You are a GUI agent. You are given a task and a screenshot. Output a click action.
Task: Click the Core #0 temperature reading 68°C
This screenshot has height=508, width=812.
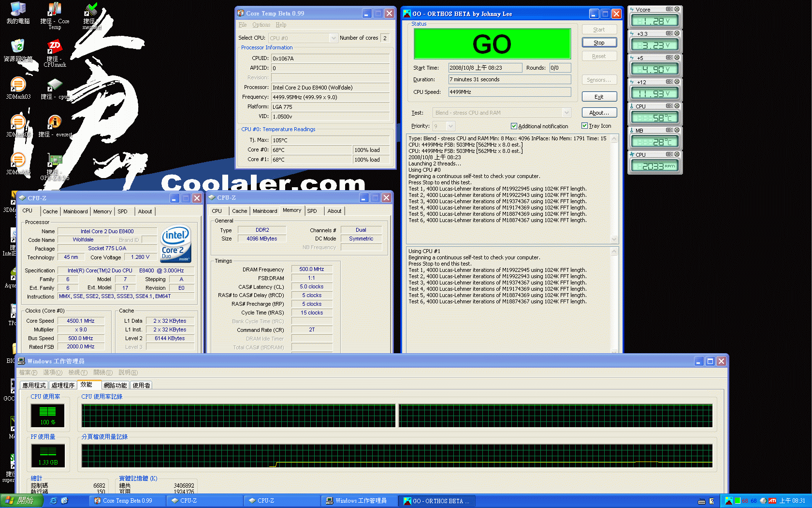[312, 150]
